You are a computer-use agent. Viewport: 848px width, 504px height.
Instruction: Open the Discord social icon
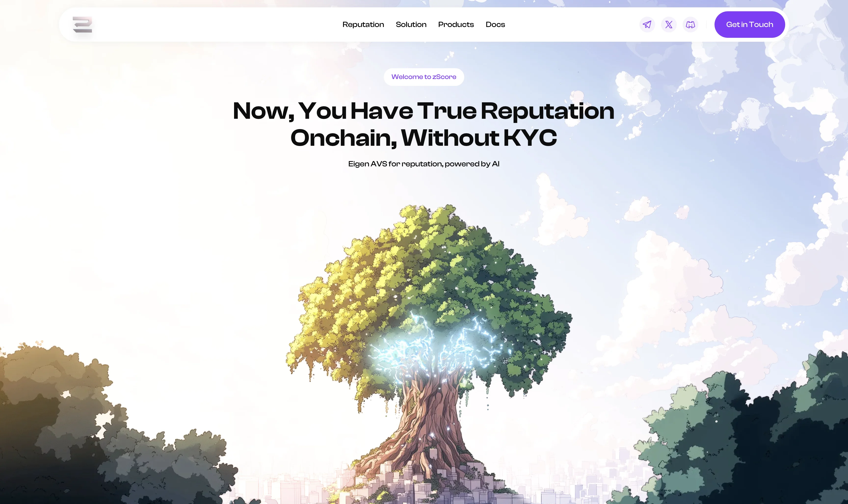coord(690,25)
